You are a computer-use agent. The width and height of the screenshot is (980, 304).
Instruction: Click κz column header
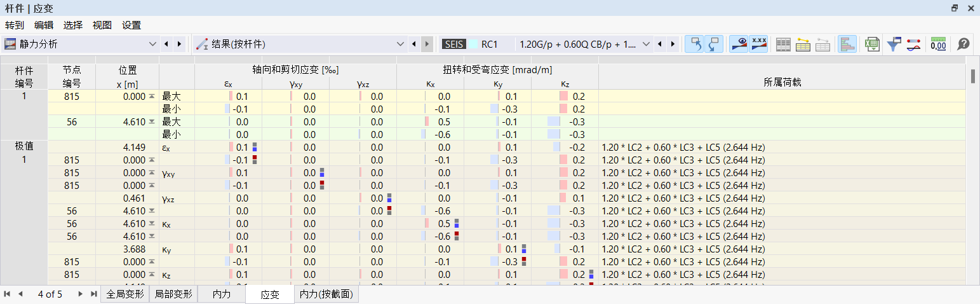tap(565, 83)
